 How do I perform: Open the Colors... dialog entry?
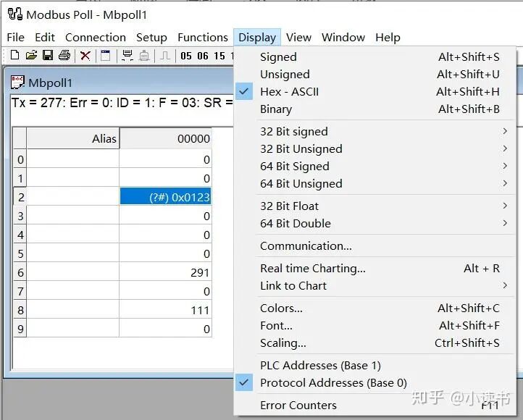[x=375, y=308]
